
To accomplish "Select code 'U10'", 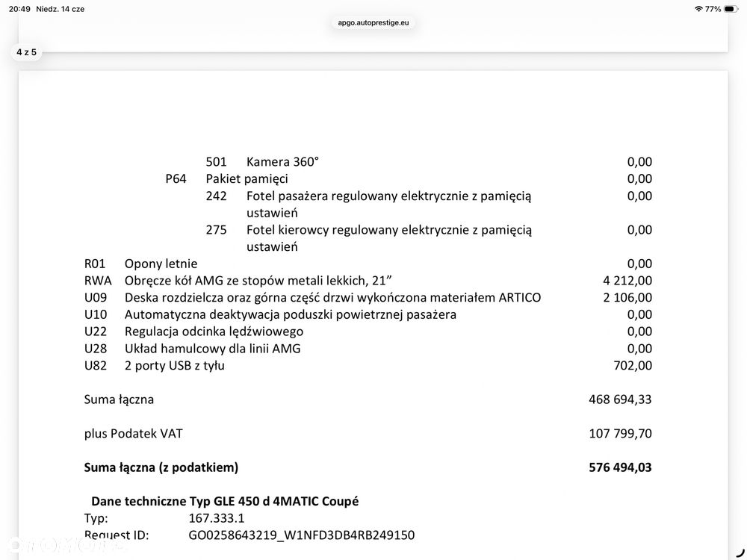I will tap(96, 315).
